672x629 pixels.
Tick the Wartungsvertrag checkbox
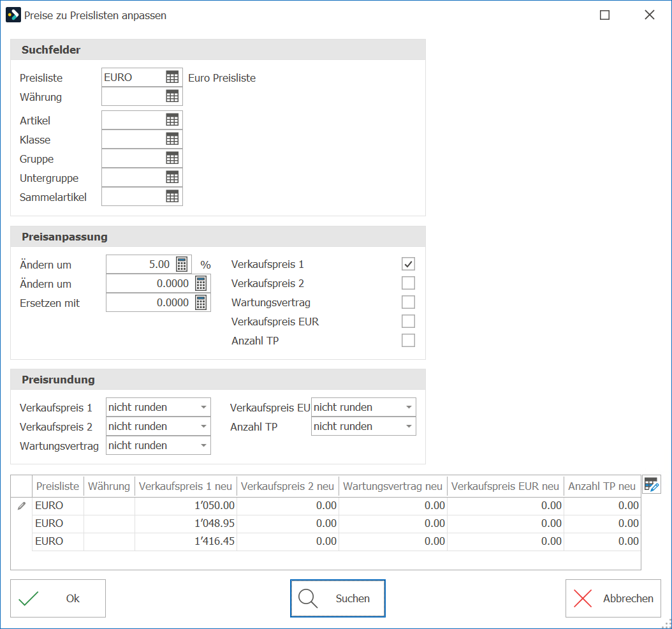tap(408, 302)
